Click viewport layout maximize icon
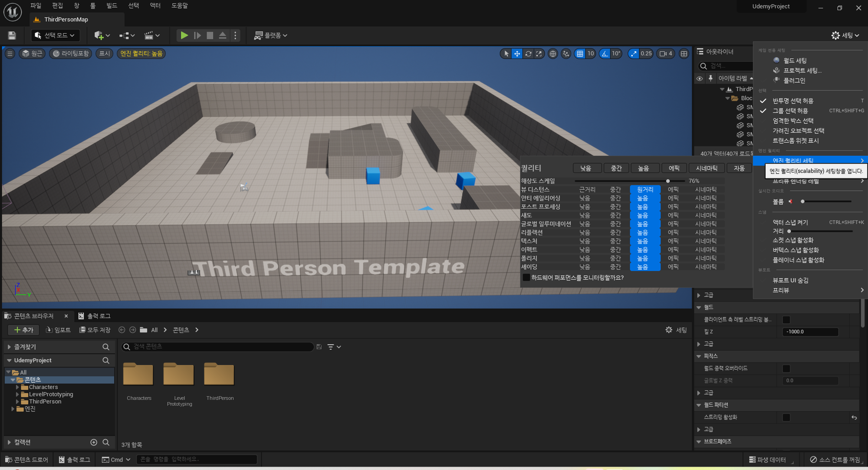 point(684,53)
